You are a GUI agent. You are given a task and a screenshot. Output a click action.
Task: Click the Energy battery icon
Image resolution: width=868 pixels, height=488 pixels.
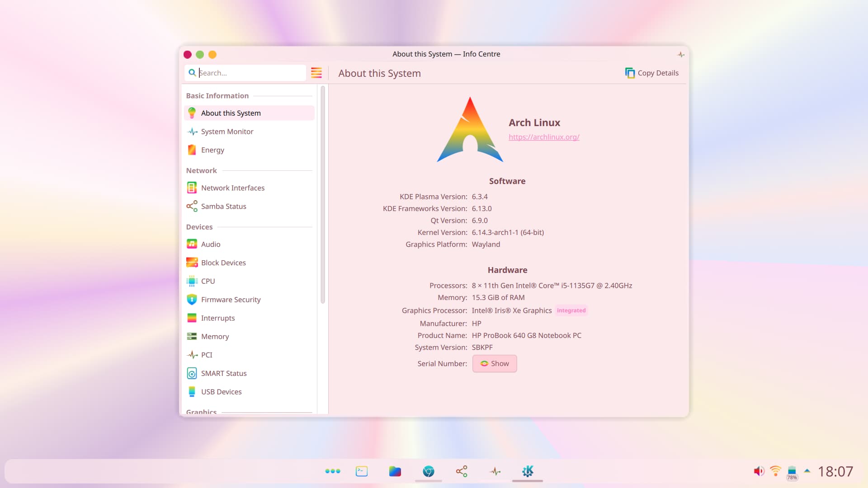[x=192, y=150]
